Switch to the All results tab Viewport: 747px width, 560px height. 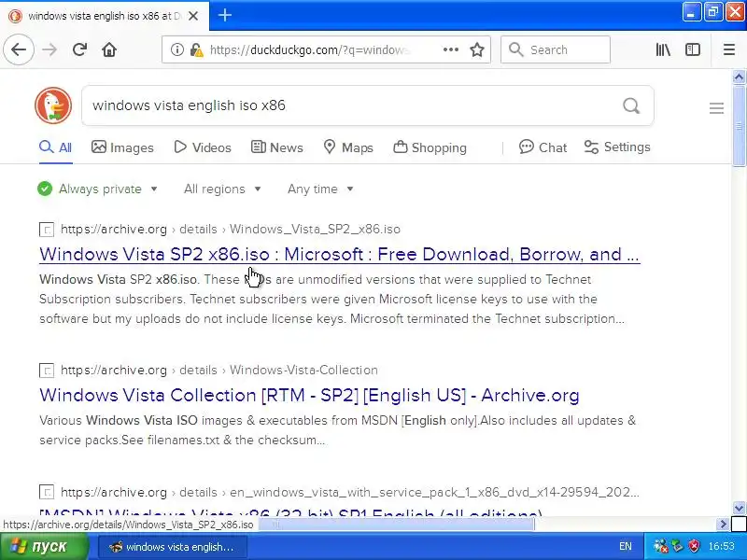point(56,147)
